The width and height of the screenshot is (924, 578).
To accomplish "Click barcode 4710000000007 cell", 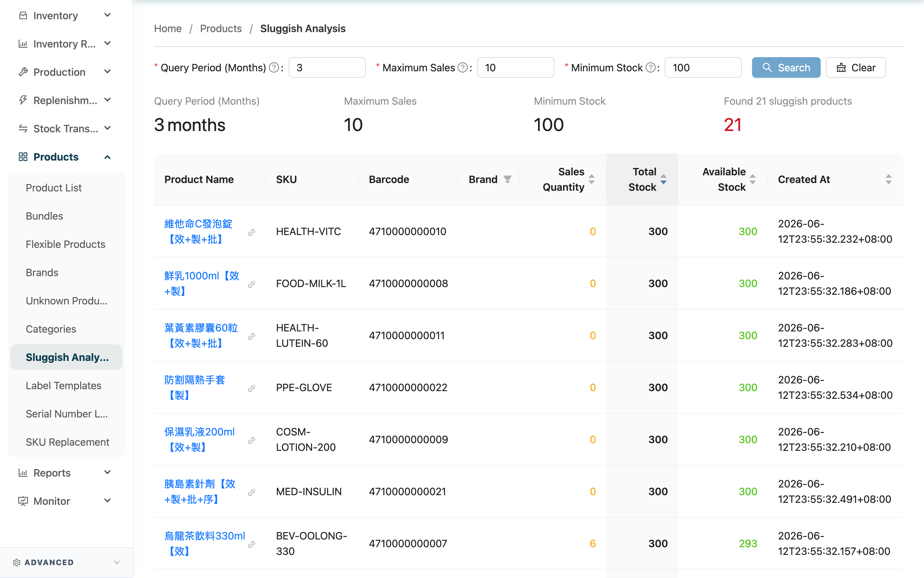I will (x=408, y=544).
